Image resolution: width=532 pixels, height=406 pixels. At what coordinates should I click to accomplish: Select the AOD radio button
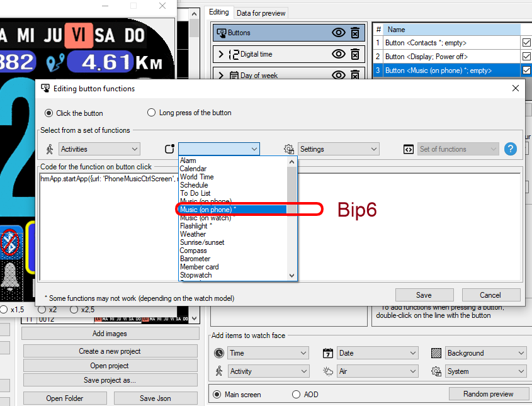pos(296,394)
